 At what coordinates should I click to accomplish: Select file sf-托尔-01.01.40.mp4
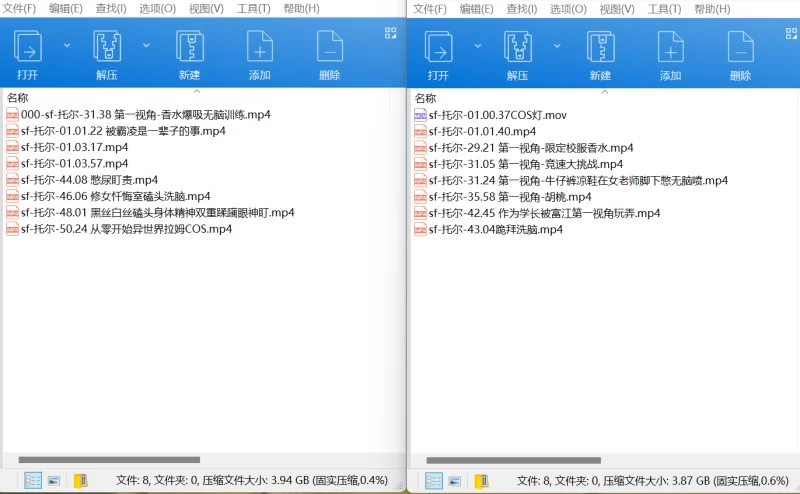pos(475,132)
